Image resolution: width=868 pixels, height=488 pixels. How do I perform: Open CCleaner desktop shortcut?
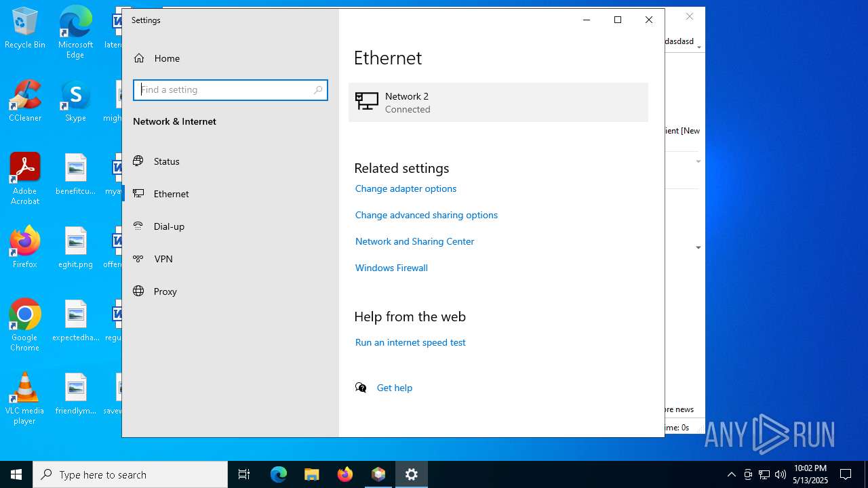click(x=25, y=102)
